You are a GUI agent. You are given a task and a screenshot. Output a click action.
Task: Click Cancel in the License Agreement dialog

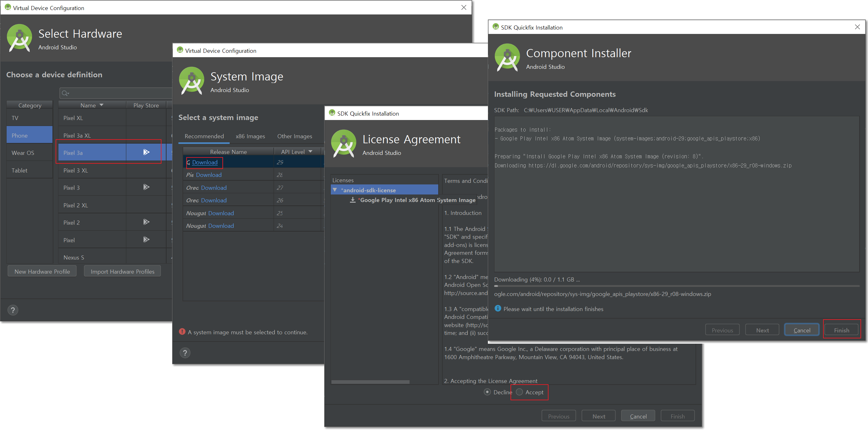(x=638, y=416)
